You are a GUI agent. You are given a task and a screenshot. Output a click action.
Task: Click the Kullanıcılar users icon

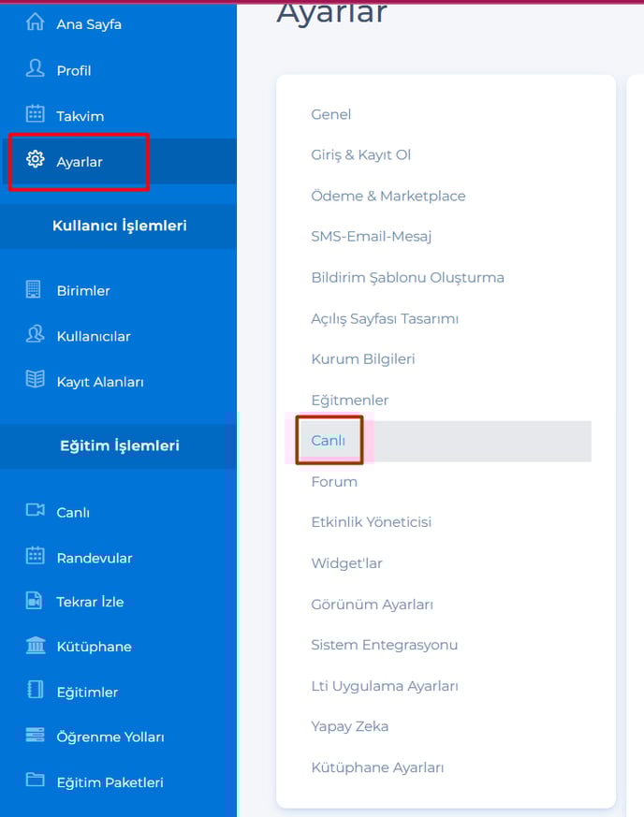click(35, 334)
